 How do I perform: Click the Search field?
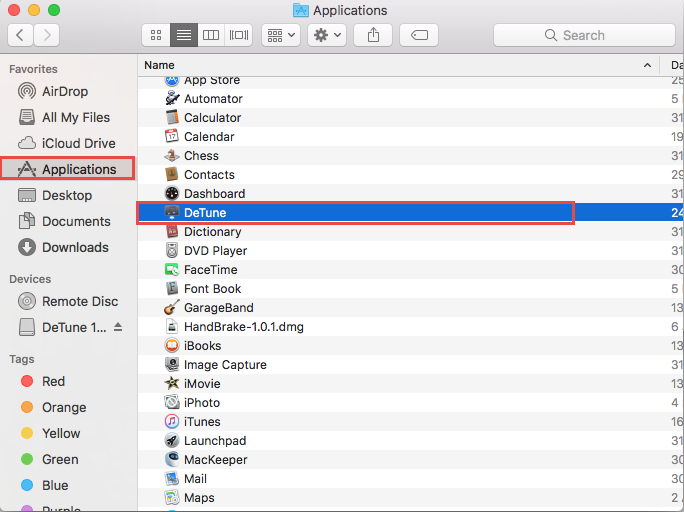pyautogui.click(x=582, y=35)
